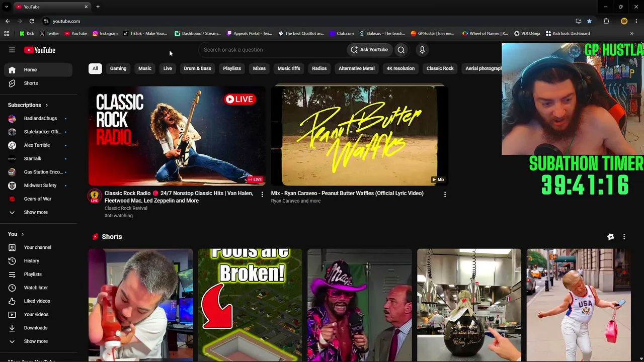The height and width of the screenshot is (362, 644).
Task: Open Chrome extensions puzzle icon
Action: tap(606, 21)
